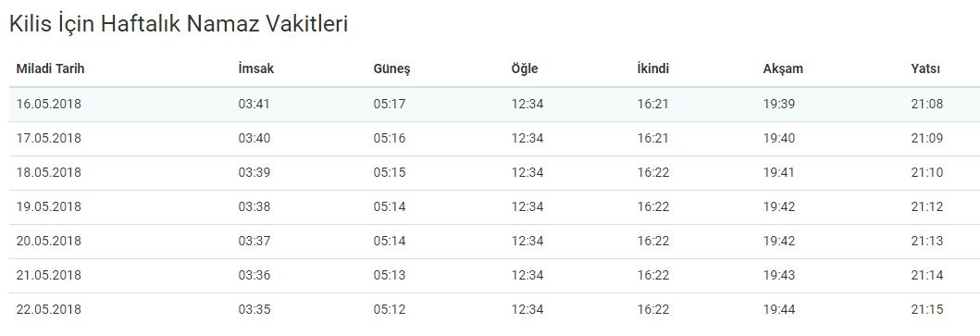Screen dimensions: 980x336
Task: Select the Öğle column header
Action: (525, 69)
